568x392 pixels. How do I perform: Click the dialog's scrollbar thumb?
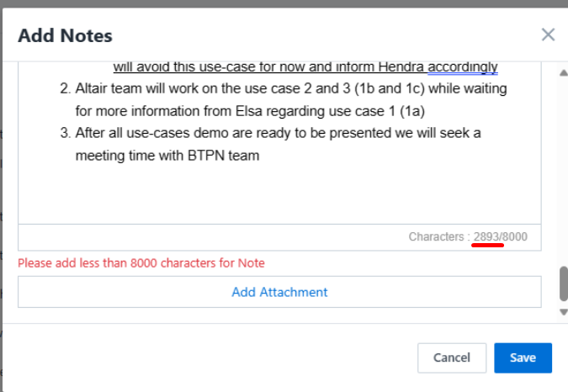coord(563,284)
